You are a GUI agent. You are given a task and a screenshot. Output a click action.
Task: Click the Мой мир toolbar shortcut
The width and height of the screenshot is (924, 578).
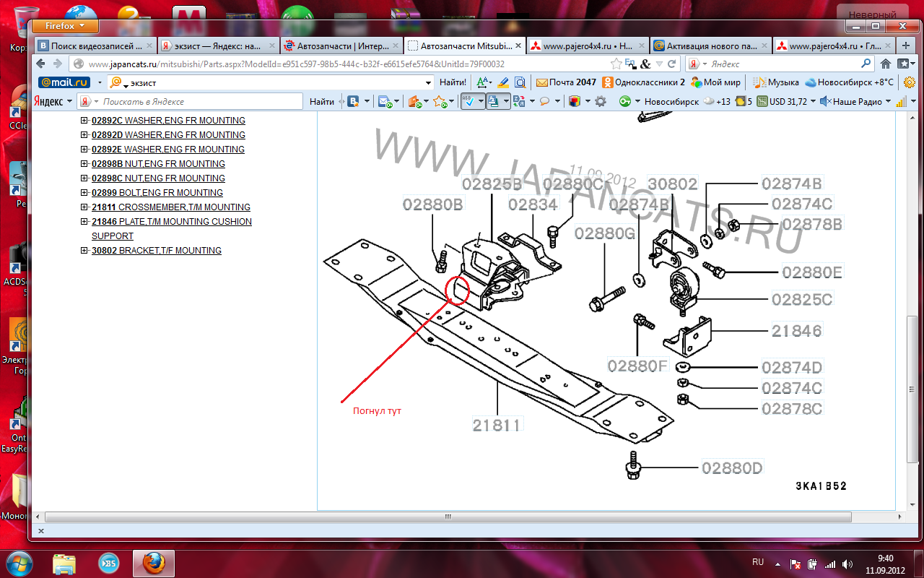(x=715, y=82)
